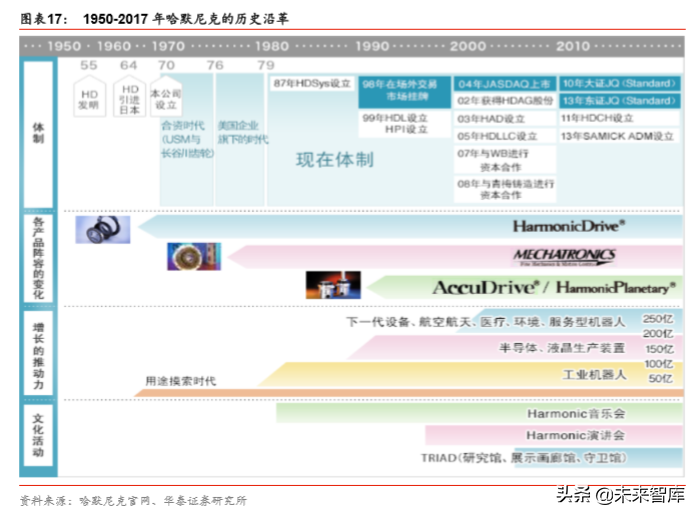Click the "07年与WB进行资本合作" event box
Image resolution: width=699 pixels, height=518 pixels.
(505, 160)
